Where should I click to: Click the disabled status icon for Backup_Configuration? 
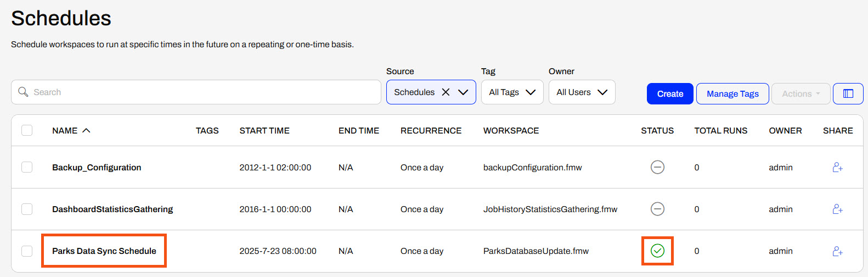click(657, 167)
